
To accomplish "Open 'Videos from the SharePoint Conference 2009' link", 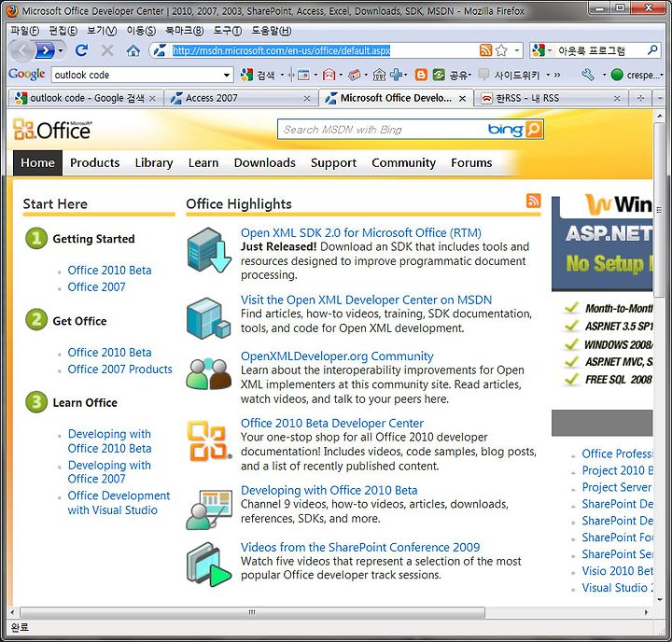I will 360,547.
